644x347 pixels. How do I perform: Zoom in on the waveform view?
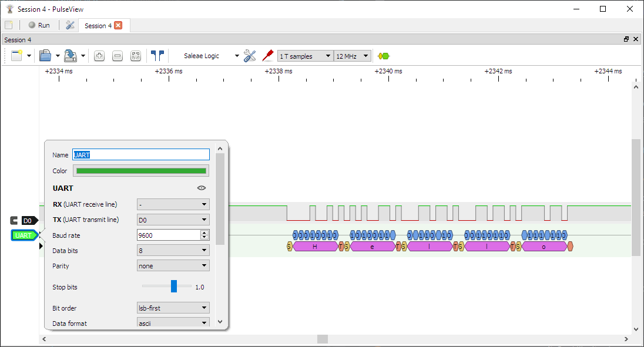[x=99, y=56]
